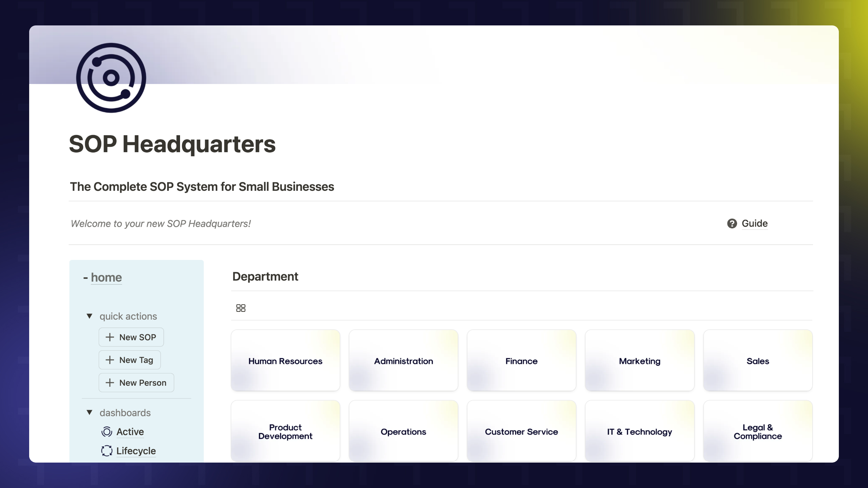This screenshot has width=868, height=488.
Task: Open the Lifecycle dashboard page
Action: tap(136, 451)
